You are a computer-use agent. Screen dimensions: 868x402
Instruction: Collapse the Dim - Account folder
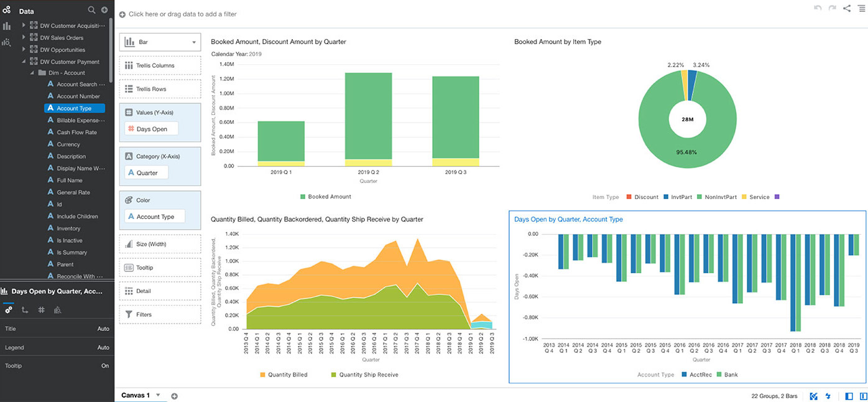[32, 73]
